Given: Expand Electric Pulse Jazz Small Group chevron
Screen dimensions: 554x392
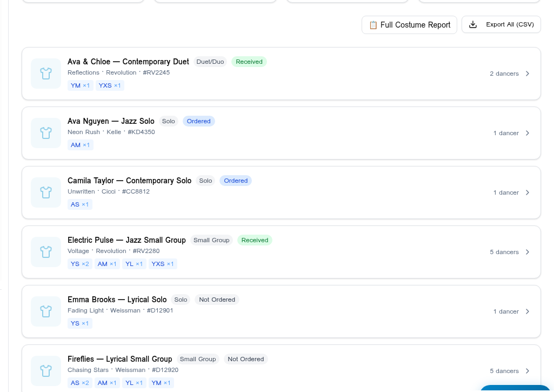Looking at the screenshot, I should 527,252.
